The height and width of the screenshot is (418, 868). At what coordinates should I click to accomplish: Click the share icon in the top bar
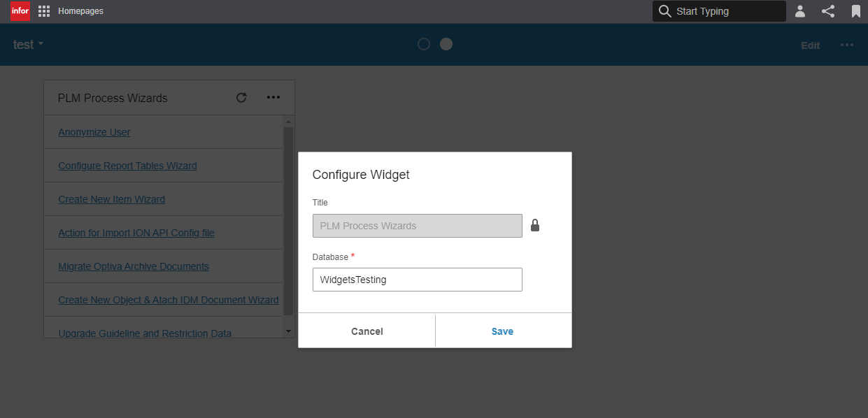(828, 10)
